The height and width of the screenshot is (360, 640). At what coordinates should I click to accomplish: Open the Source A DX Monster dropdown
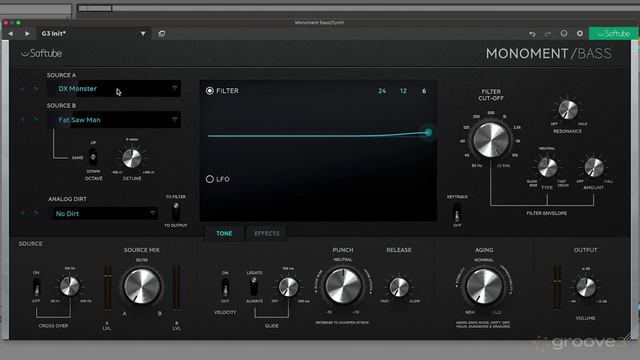click(x=114, y=89)
